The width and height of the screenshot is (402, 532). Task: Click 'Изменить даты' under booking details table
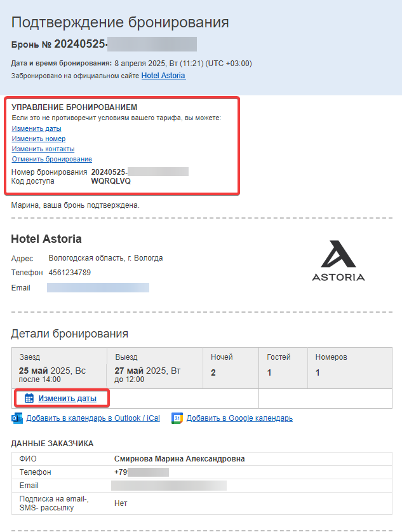67,399
